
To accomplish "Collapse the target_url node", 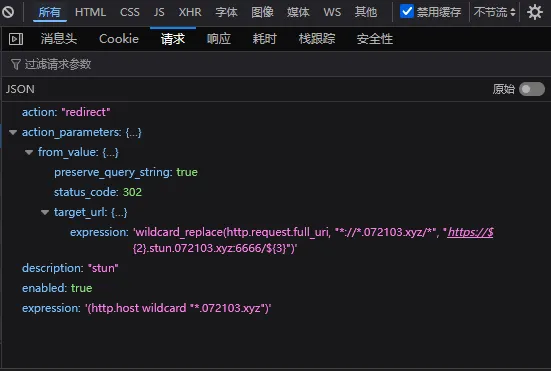I will click(x=45, y=212).
